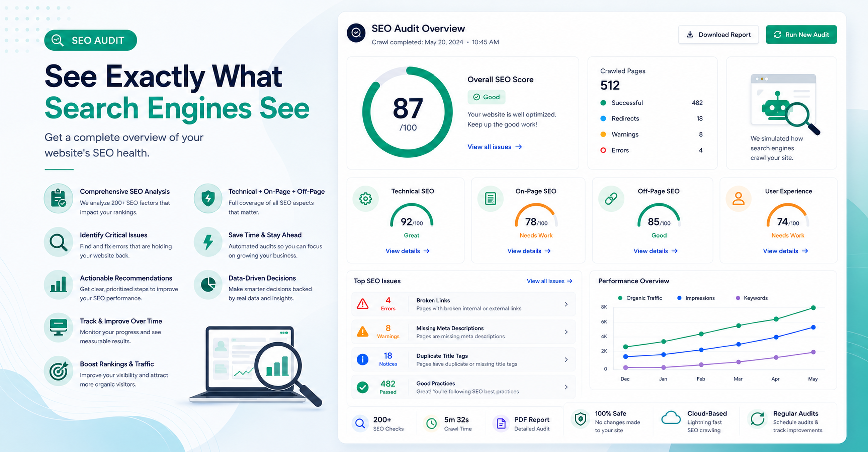Screen dimensions: 868x452
Task: Click the Comprehensive SEO Analysis clipboard icon
Action: (59, 199)
